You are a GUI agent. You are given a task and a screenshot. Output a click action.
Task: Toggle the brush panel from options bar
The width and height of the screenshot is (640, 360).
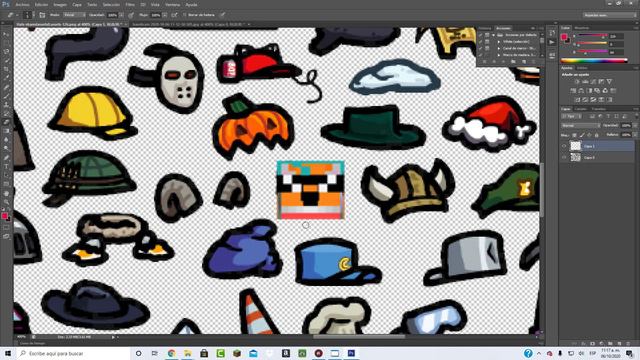pyautogui.click(x=42, y=15)
